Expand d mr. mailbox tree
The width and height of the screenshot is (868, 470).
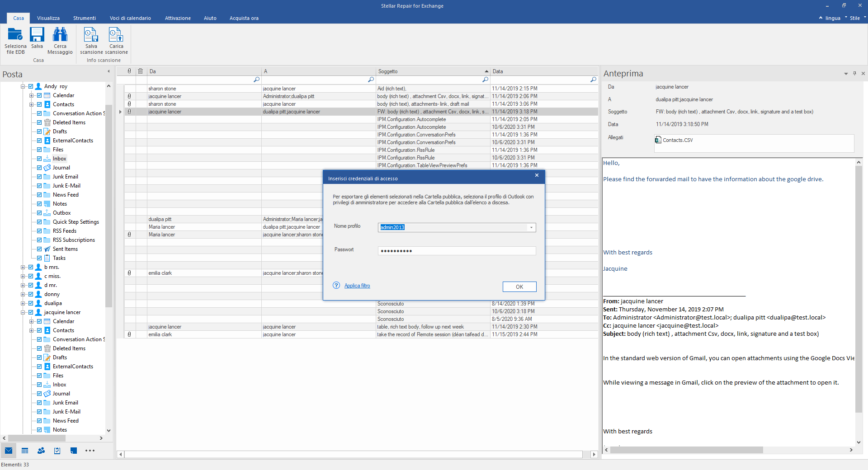pyautogui.click(x=23, y=285)
